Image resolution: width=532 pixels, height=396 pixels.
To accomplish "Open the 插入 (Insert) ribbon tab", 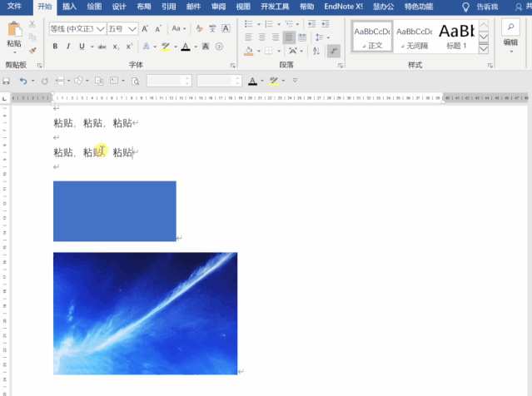I will pos(69,6).
